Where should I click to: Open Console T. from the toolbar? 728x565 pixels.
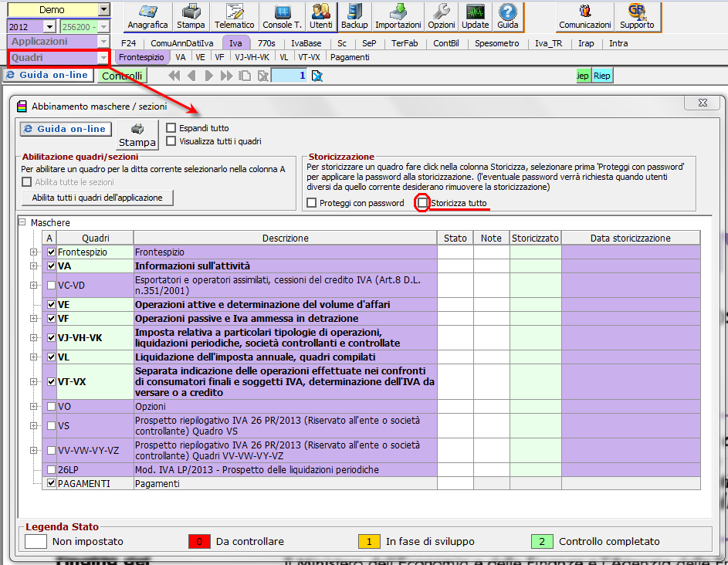click(x=282, y=16)
